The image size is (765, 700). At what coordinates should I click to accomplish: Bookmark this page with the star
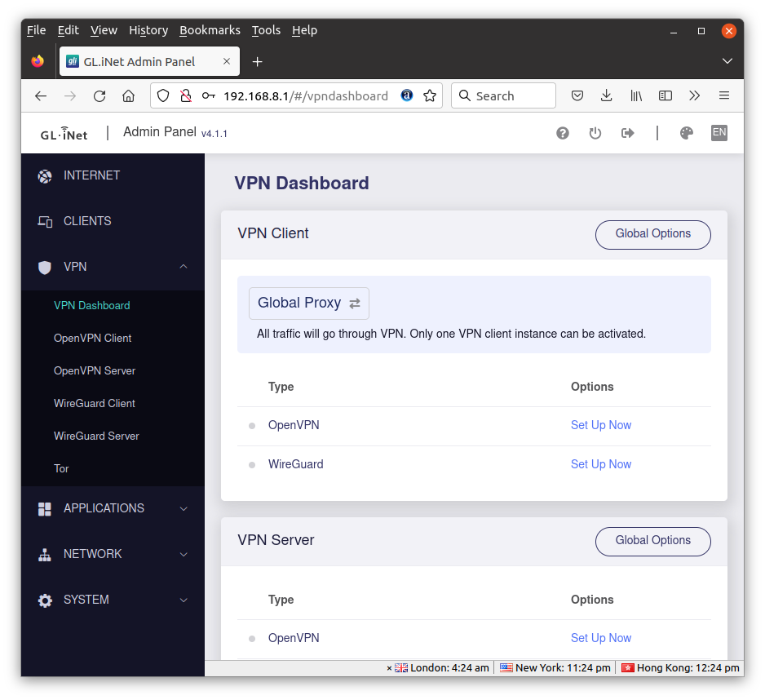pos(429,95)
